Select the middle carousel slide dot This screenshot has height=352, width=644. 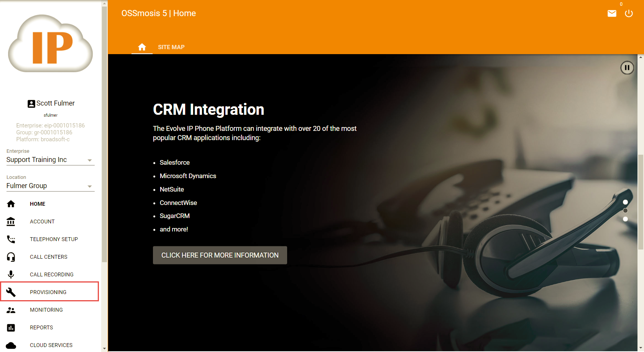point(625,210)
